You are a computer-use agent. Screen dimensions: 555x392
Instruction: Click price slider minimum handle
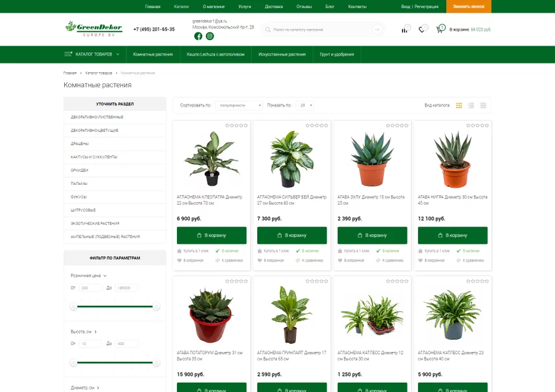coord(73,306)
